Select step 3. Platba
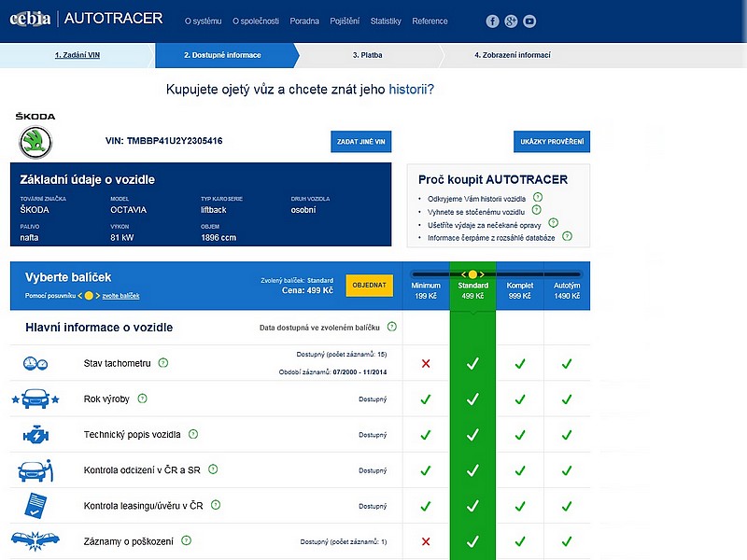 pos(367,55)
